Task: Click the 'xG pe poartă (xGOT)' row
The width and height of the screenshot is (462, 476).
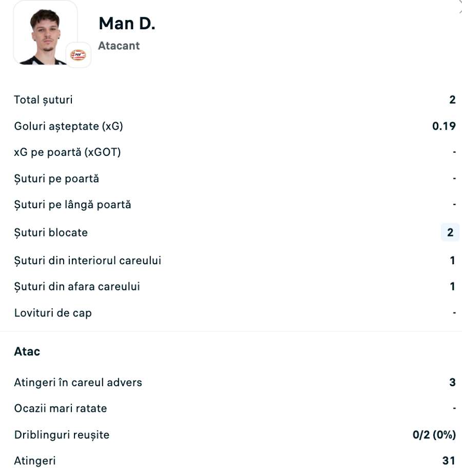Action: 231,152
